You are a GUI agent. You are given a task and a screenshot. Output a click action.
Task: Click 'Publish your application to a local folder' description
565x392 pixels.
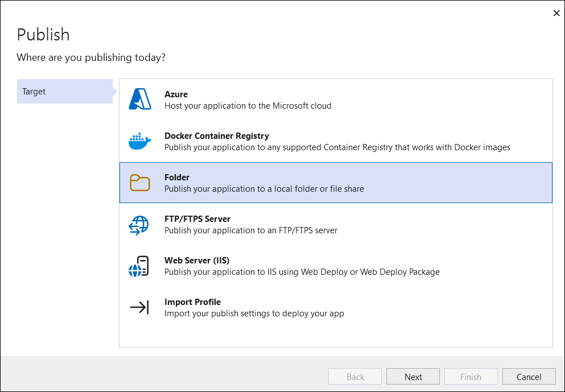click(264, 189)
